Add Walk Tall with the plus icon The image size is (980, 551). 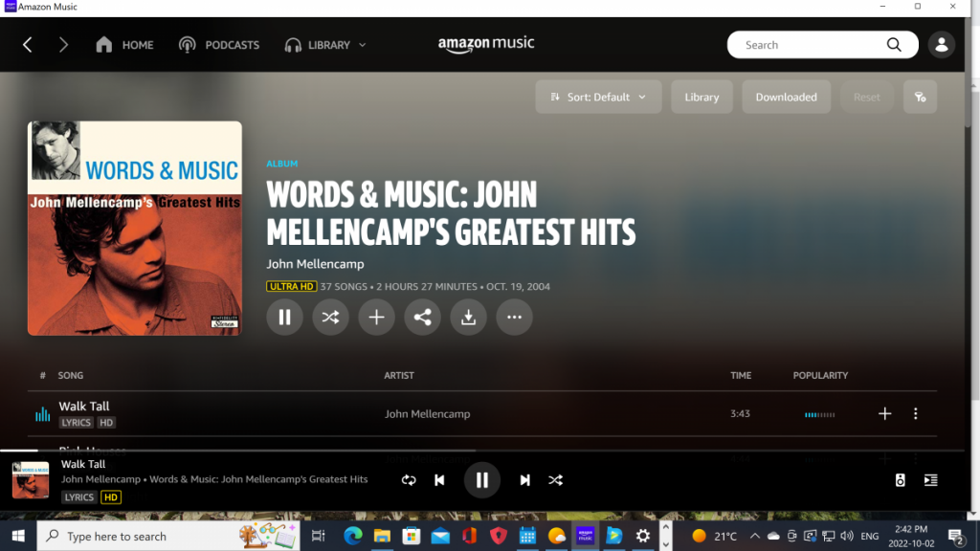pos(884,413)
